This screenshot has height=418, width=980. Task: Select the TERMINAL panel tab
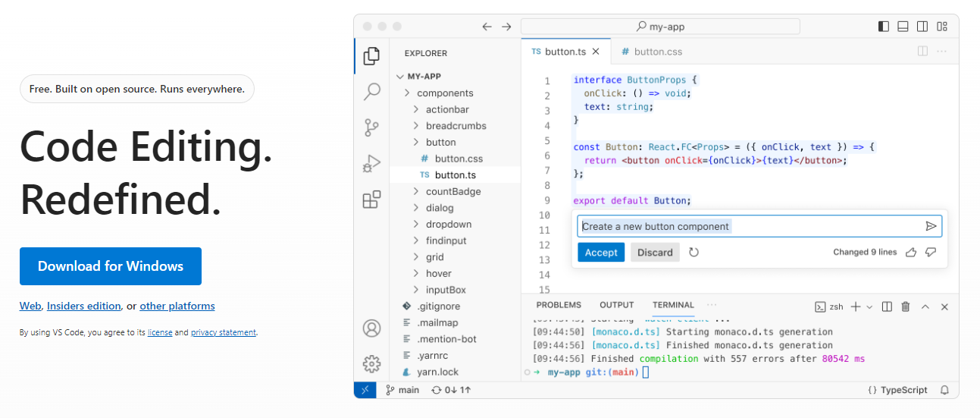[673, 305]
